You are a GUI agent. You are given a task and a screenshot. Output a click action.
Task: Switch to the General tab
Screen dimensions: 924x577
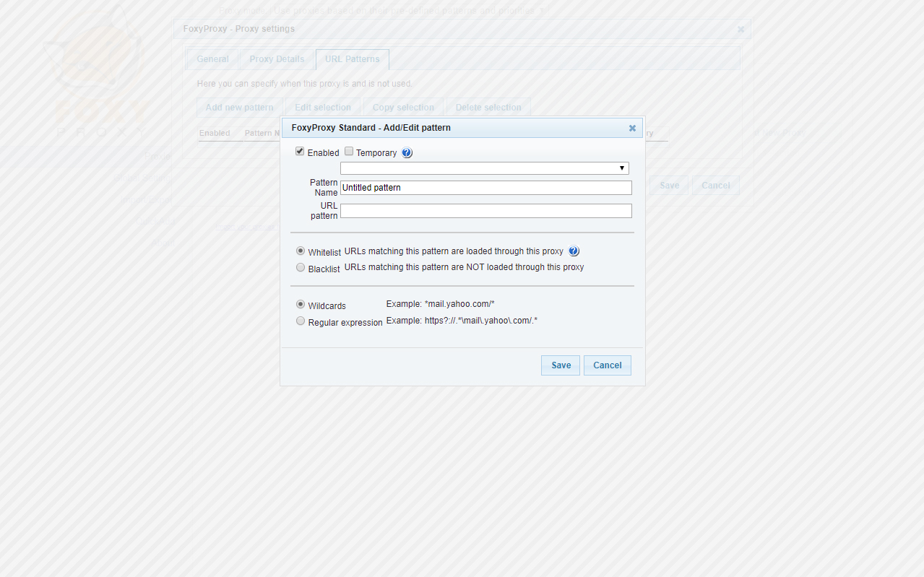[x=212, y=59]
